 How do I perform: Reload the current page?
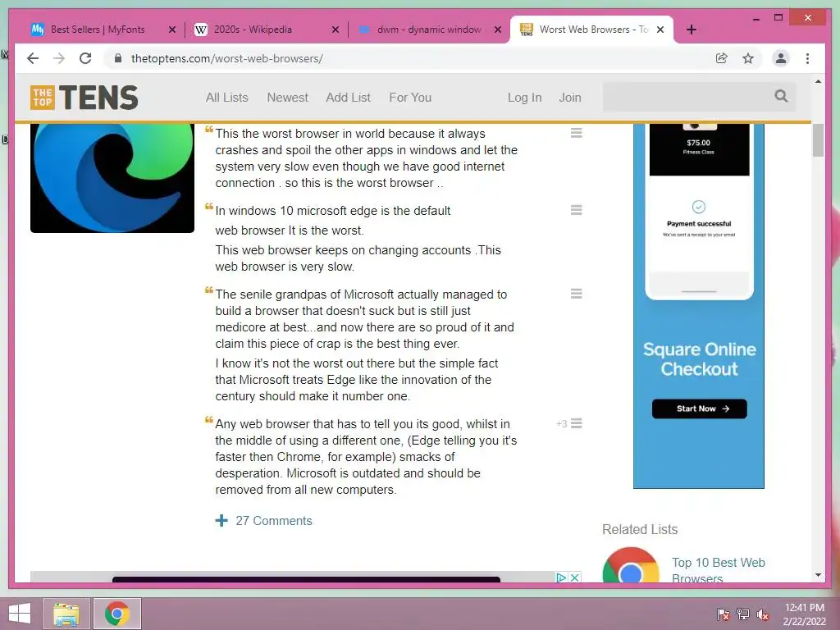[x=85, y=58]
